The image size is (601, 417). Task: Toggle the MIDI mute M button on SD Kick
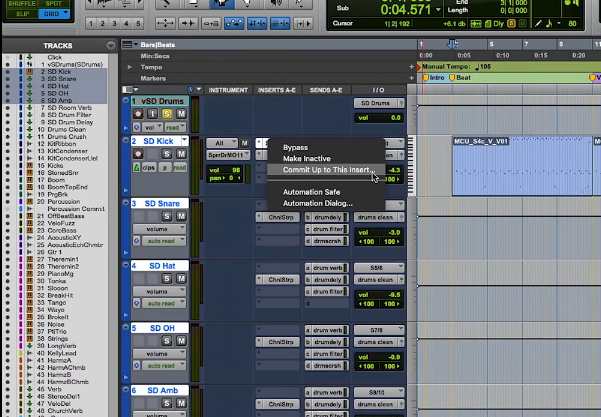click(245, 143)
